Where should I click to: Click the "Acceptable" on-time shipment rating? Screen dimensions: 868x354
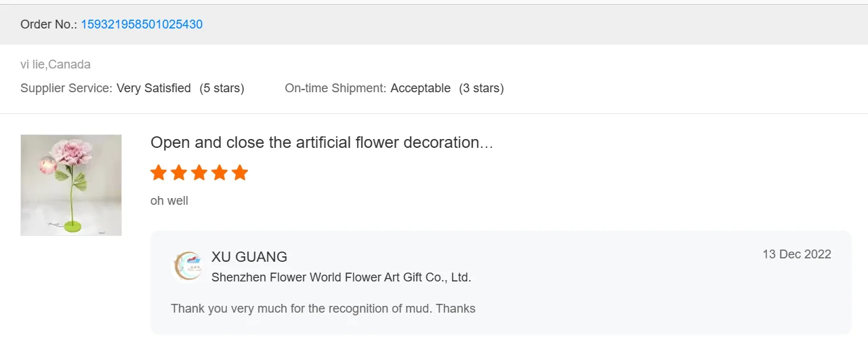420,88
